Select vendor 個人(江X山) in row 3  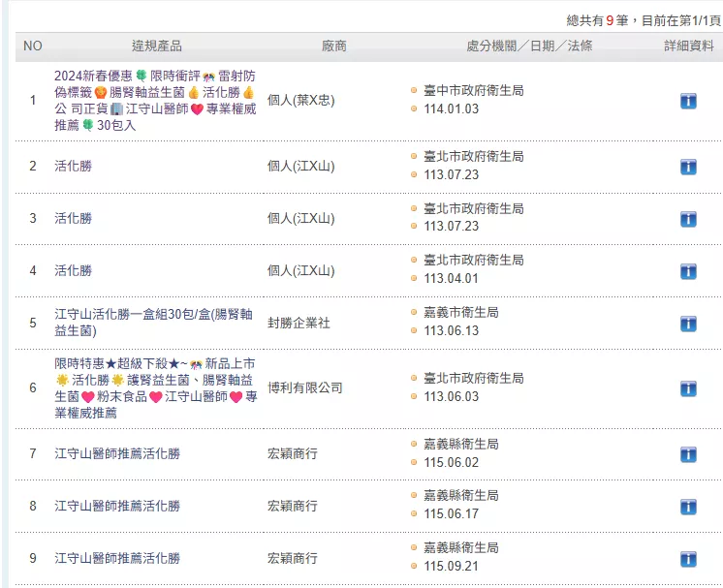click(301, 218)
